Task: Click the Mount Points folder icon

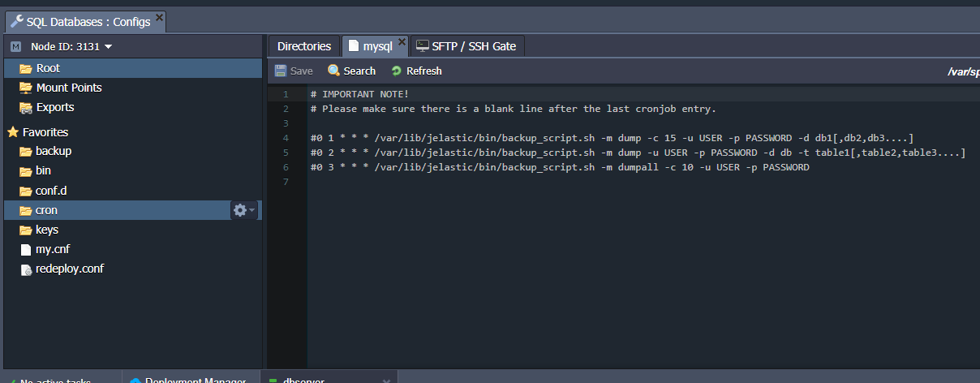Action: (25, 88)
